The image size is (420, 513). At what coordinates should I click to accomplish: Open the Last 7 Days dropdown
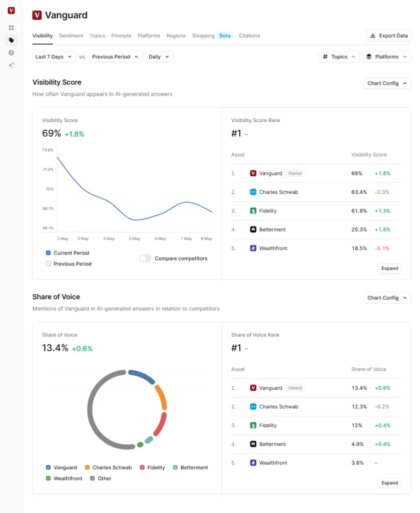point(54,57)
